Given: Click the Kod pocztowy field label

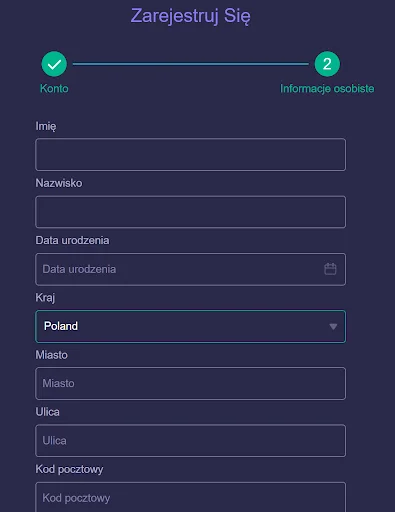Looking at the screenshot, I should pyautogui.click(x=69, y=469).
